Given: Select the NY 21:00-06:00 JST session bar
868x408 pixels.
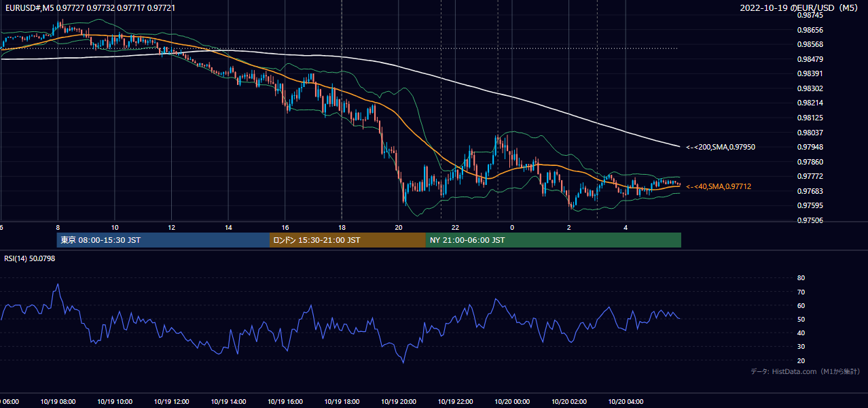Looking at the screenshot, I should (x=554, y=240).
